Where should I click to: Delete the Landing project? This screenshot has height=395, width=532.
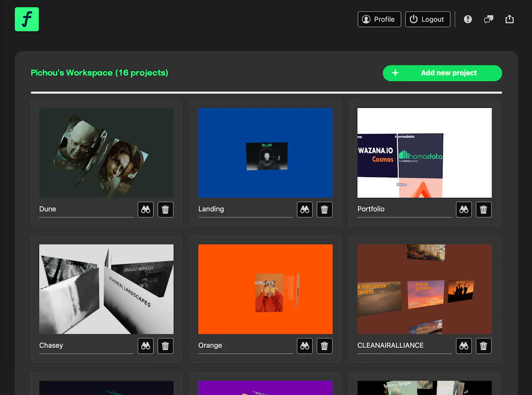pyautogui.click(x=324, y=209)
